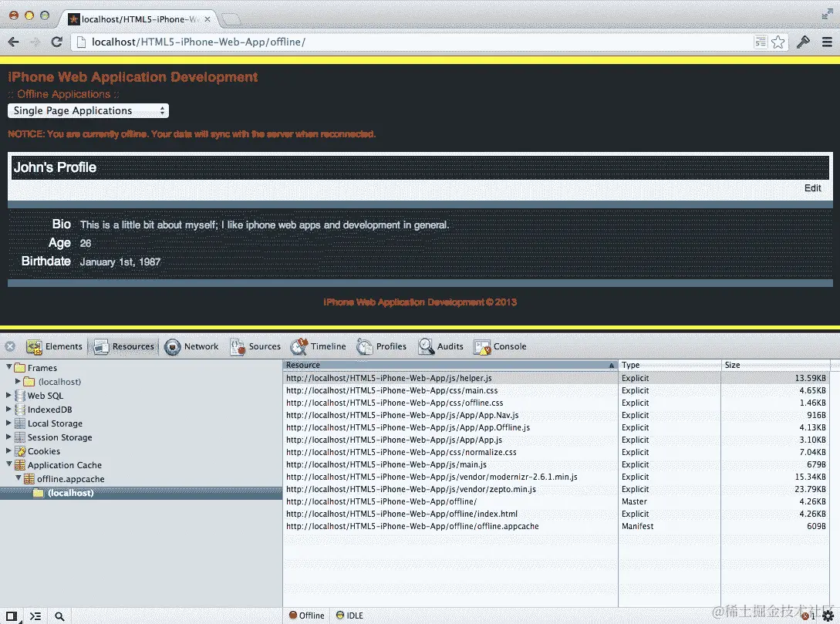This screenshot has height=624, width=840.
Task: Select the css/offline.css resource row
Action: [556, 403]
